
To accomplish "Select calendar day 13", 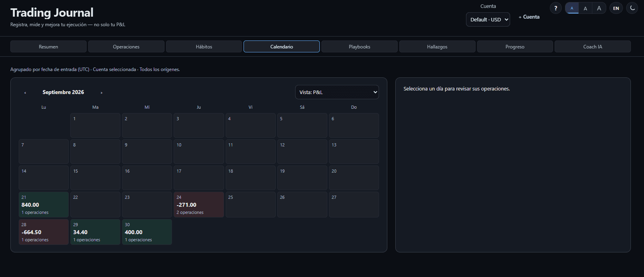I will tap(354, 152).
